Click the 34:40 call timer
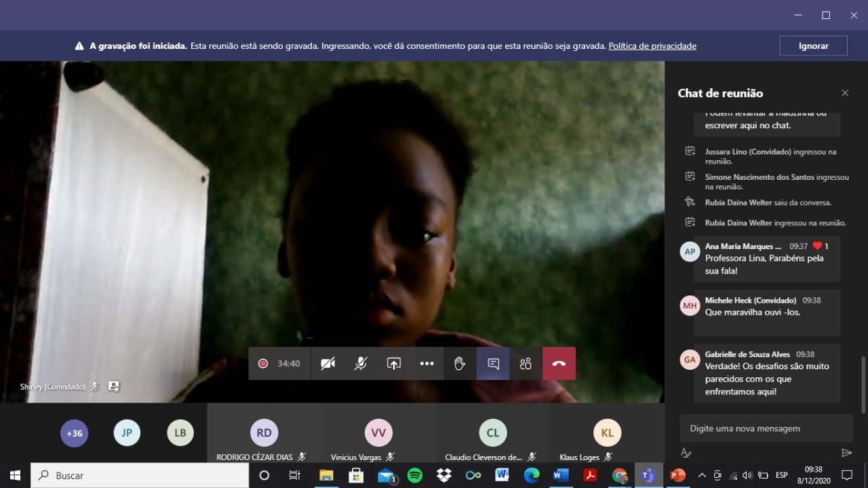This screenshot has width=868, height=488. 288,364
